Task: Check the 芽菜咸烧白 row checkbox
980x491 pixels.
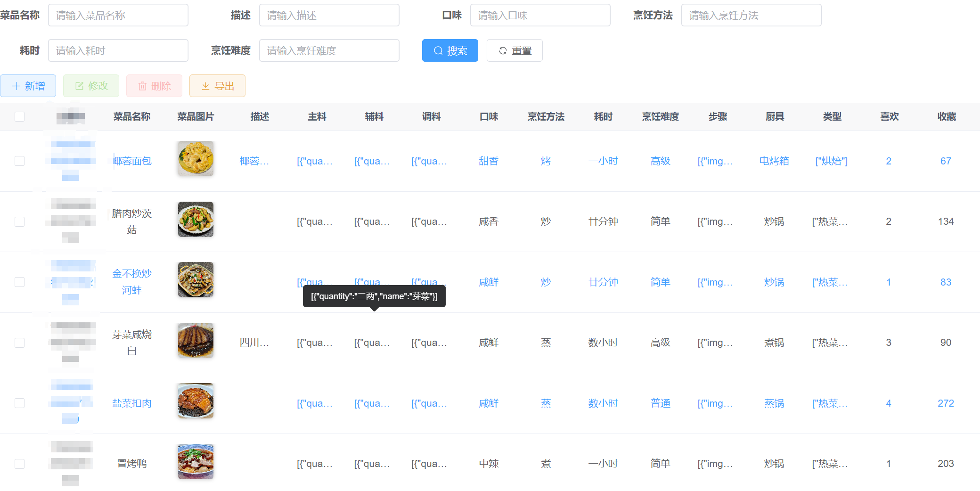Action: point(19,343)
